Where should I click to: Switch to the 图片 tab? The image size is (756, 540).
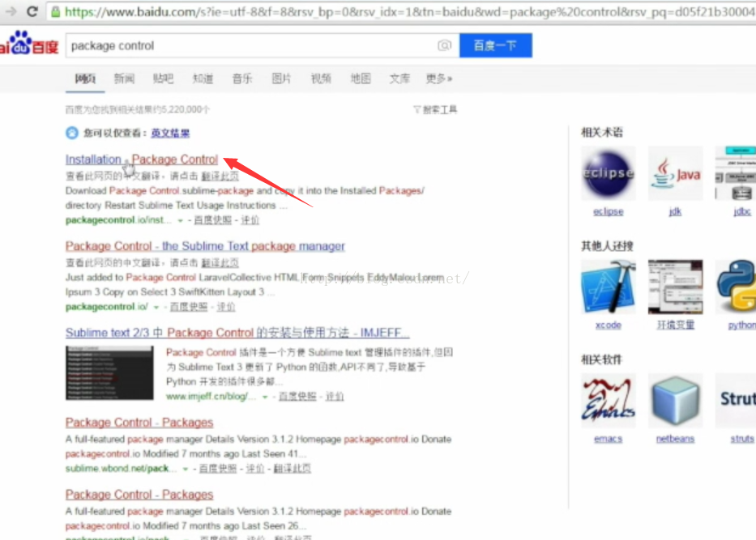point(281,78)
